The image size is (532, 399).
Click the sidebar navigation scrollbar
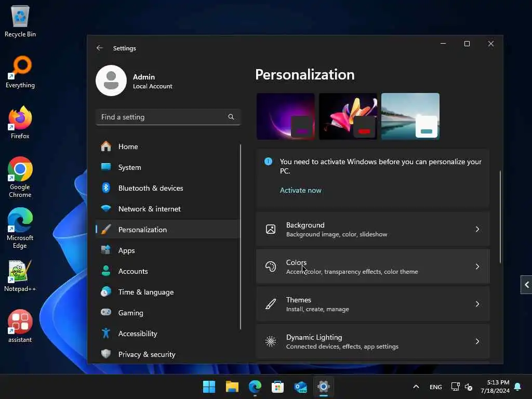[241, 237]
